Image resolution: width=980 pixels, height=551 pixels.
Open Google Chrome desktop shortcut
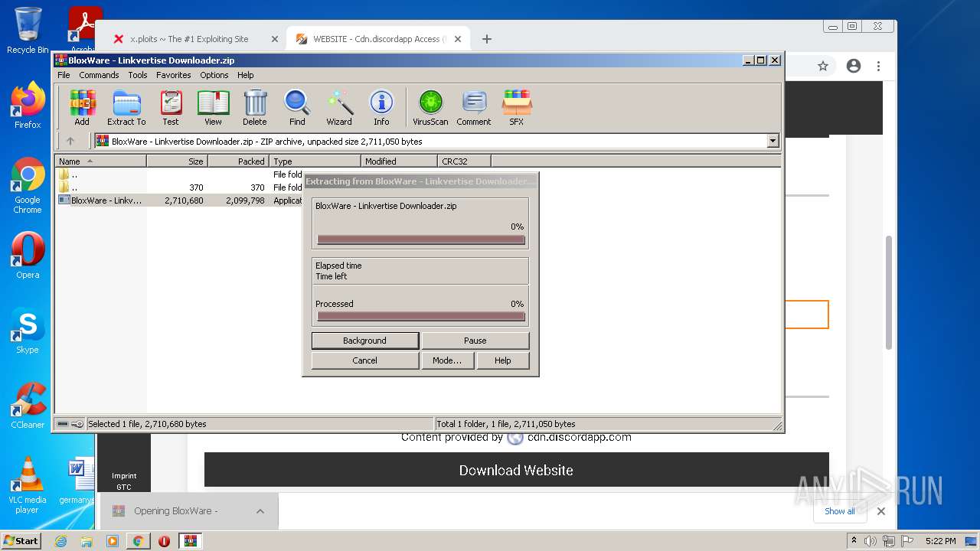click(x=28, y=185)
